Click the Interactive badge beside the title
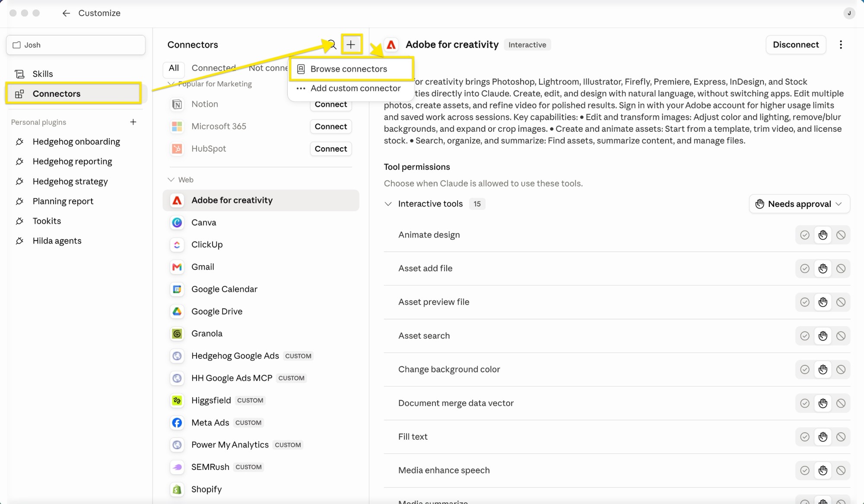The height and width of the screenshot is (504, 864). 527,45
